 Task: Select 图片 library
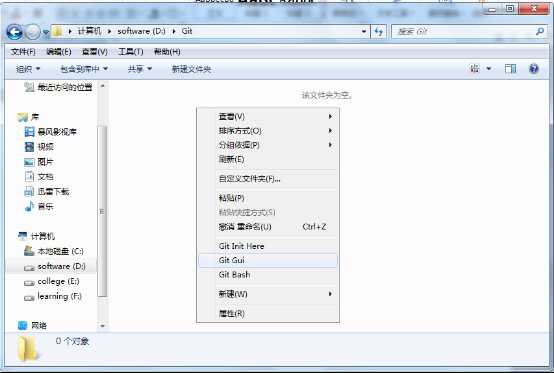39,162
